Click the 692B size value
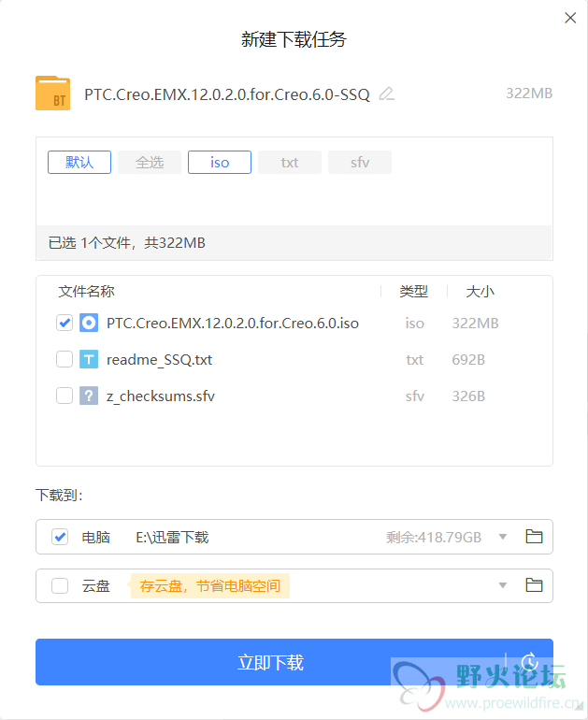Image resolution: width=588 pixels, height=720 pixels. (468, 360)
